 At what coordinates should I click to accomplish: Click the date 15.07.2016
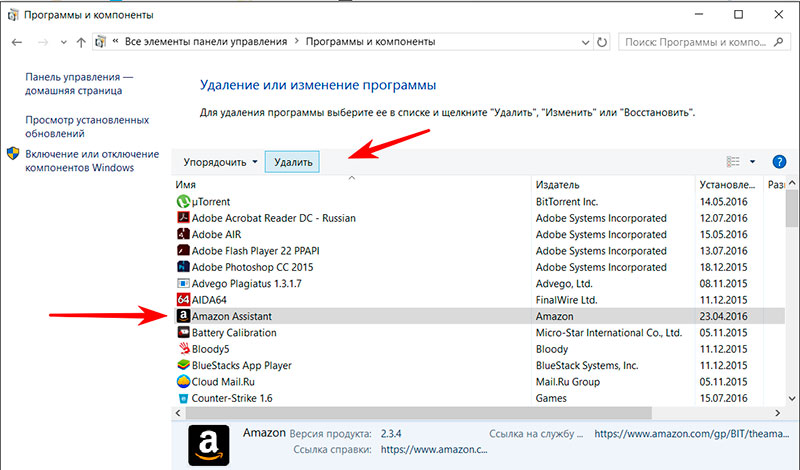click(723, 398)
